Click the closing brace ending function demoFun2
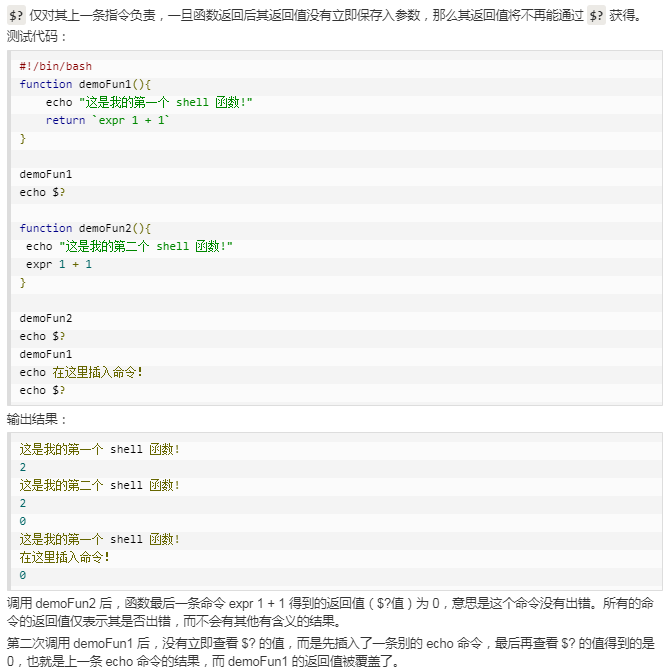This screenshot has height=670, width=669. click(x=23, y=282)
